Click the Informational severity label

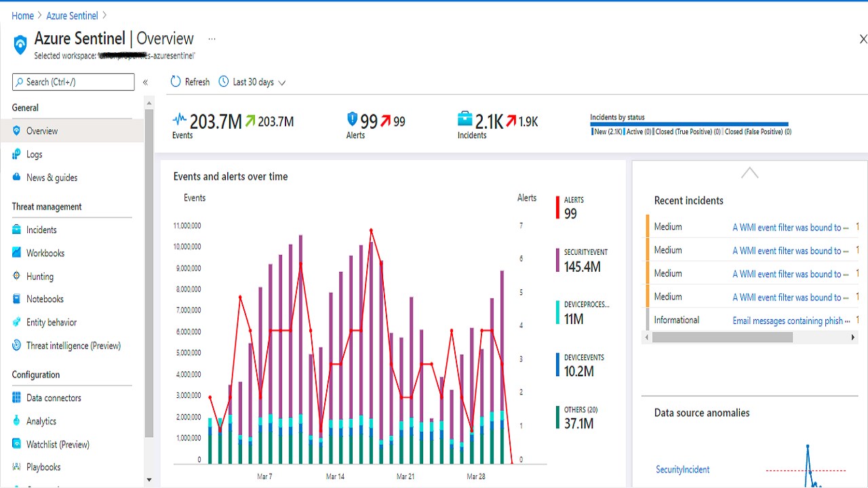677,320
